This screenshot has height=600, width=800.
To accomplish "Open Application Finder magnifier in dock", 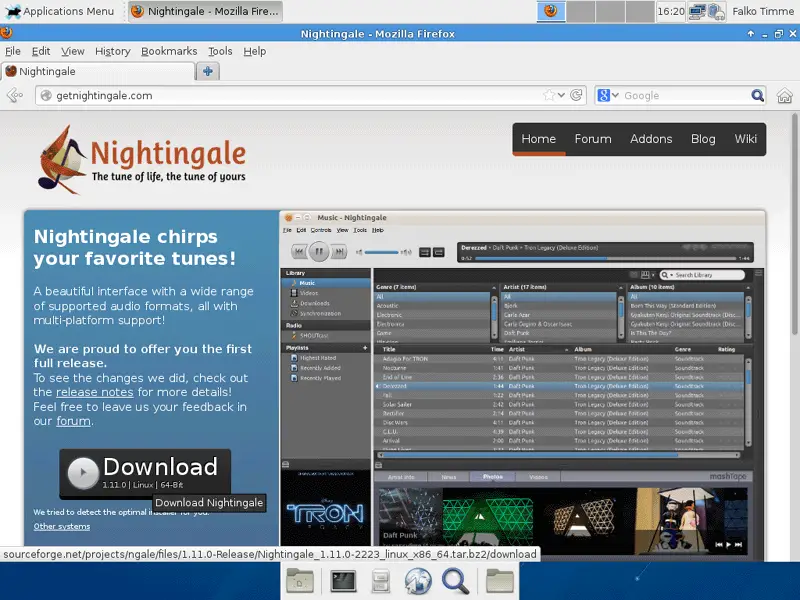I will click(x=455, y=581).
